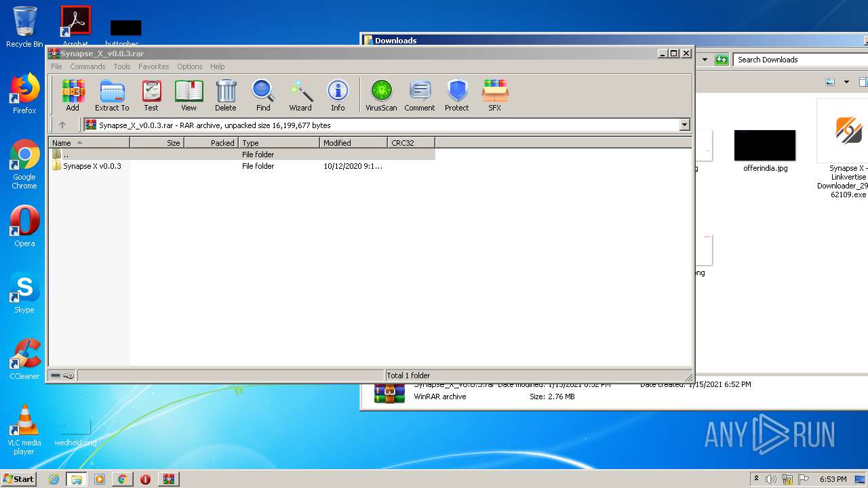Image resolution: width=868 pixels, height=488 pixels.
Task: Click the Protect shield icon
Action: coord(457,95)
